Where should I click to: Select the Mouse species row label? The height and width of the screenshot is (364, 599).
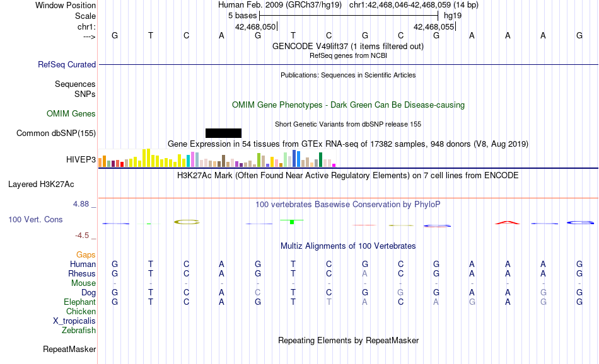point(83,283)
